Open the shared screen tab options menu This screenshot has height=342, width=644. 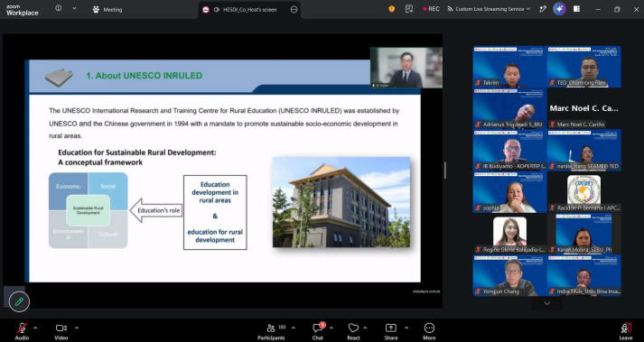[294, 9]
